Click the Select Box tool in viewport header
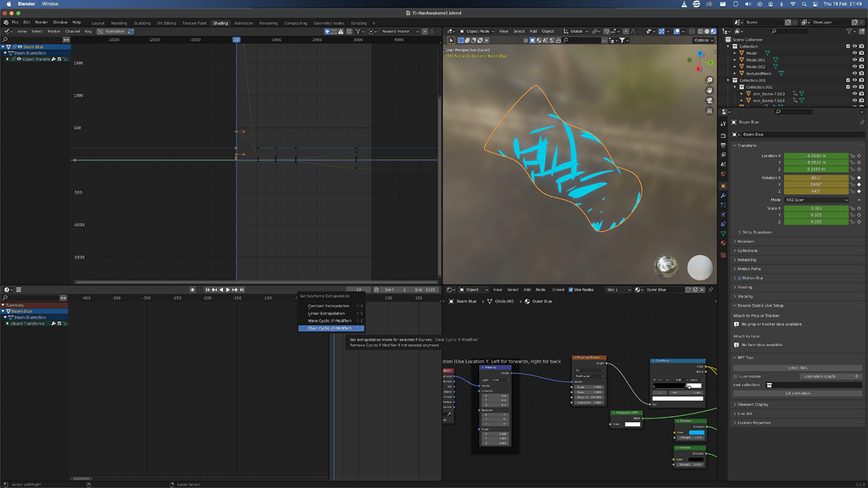This screenshot has width=868, height=488. [x=451, y=41]
